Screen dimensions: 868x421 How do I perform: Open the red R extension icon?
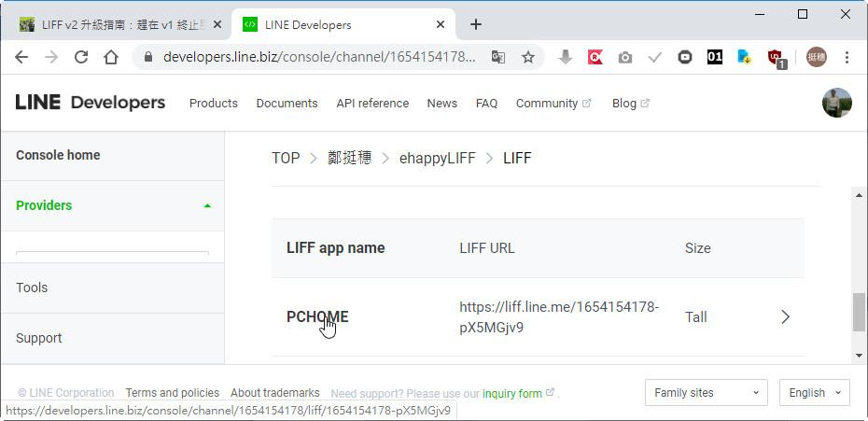coord(595,57)
